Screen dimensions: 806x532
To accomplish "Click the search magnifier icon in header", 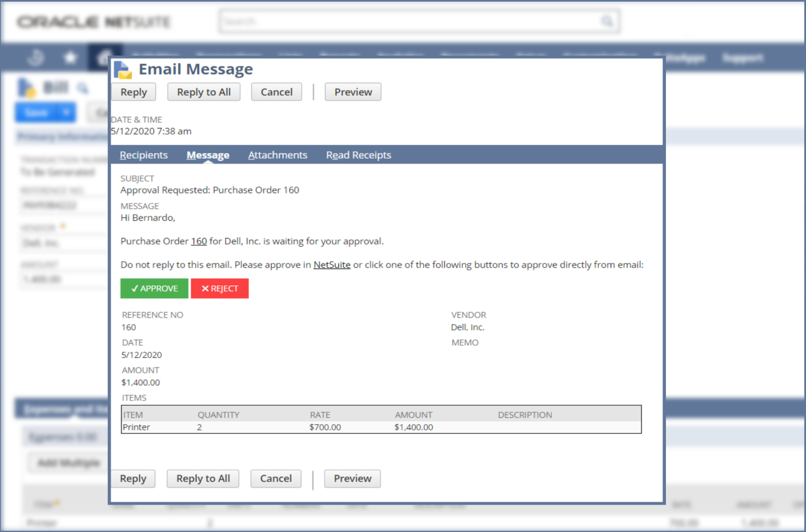I will pyautogui.click(x=607, y=21).
